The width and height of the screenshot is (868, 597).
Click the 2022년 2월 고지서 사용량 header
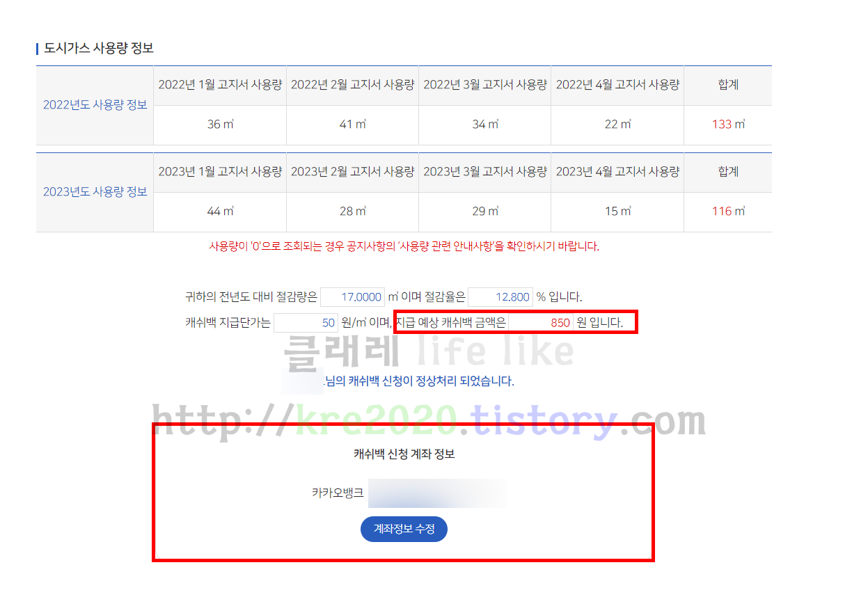(x=352, y=85)
